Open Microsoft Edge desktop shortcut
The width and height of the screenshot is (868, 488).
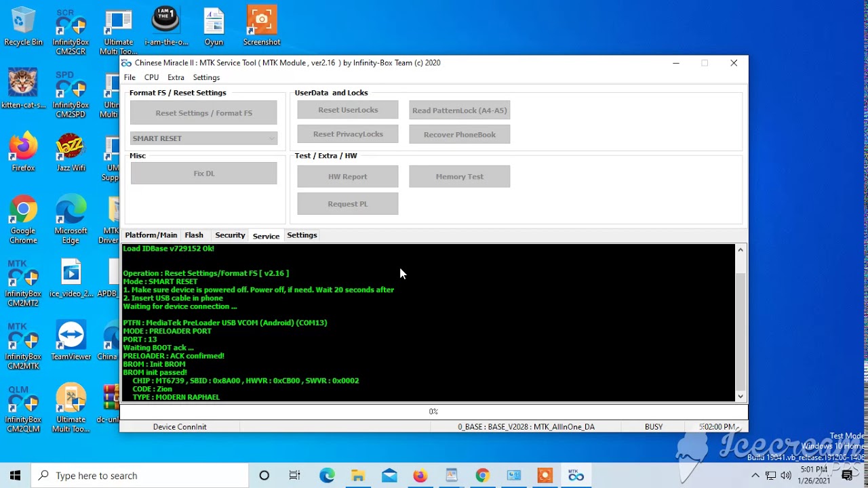click(x=71, y=220)
